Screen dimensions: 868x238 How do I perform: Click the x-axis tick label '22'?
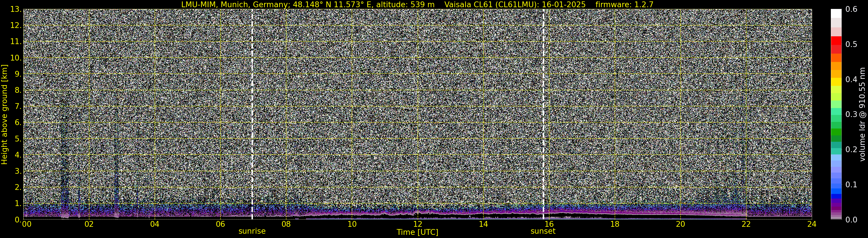tap(746, 224)
